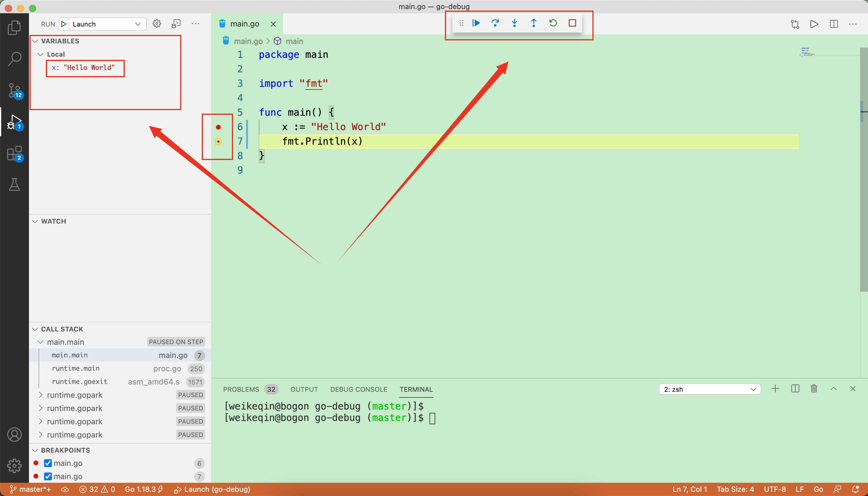
Task: Collapse the WATCH section
Action: tap(35, 221)
